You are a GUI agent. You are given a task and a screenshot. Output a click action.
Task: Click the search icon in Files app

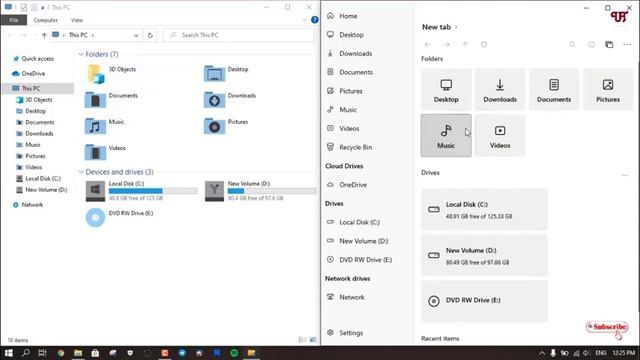[x=572, y=44]
